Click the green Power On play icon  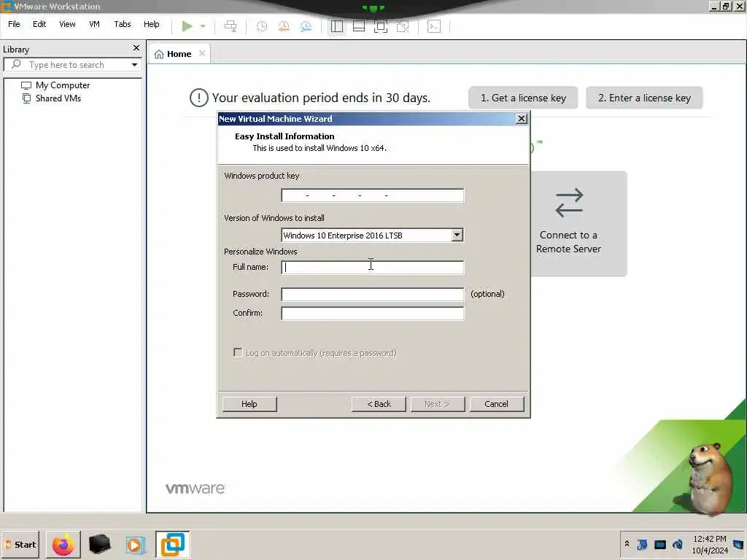click(x=187, y=26)
